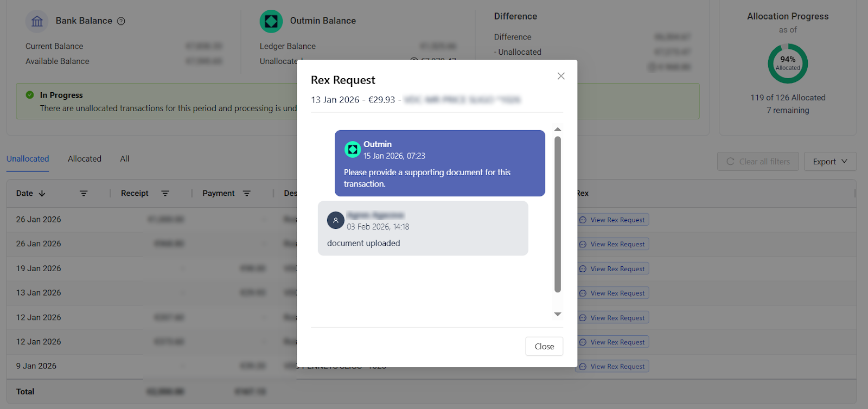Image resolution: width=868 pixels, height=409 pixels.
Task: Click the user avatar beside document uploaded message
Action: click(x=336, y=220)
